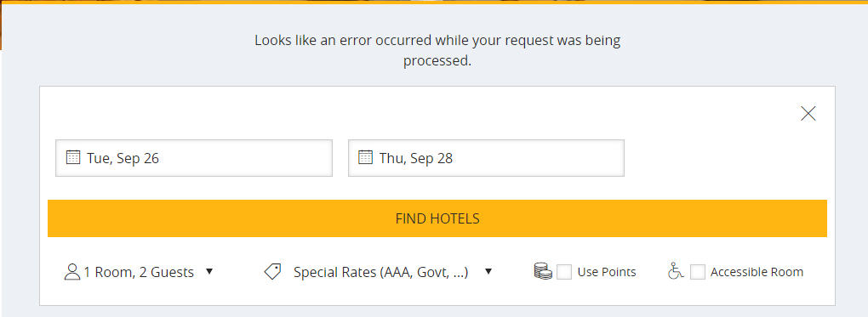
Task: Tick the Accessible Room checkbox
Action: point(698,272)
